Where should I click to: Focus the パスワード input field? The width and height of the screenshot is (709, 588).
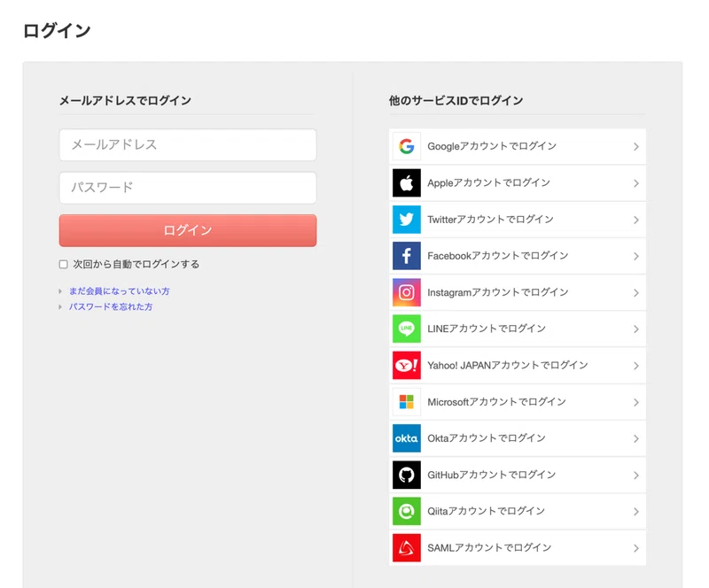(188, 188)
